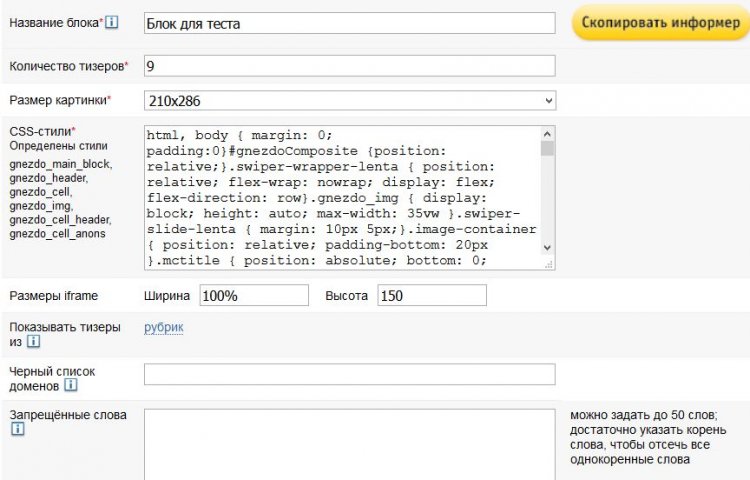Focus the Высота iframe field
Image resolution: width=750 pixels, height=480 pixels.
432,295
